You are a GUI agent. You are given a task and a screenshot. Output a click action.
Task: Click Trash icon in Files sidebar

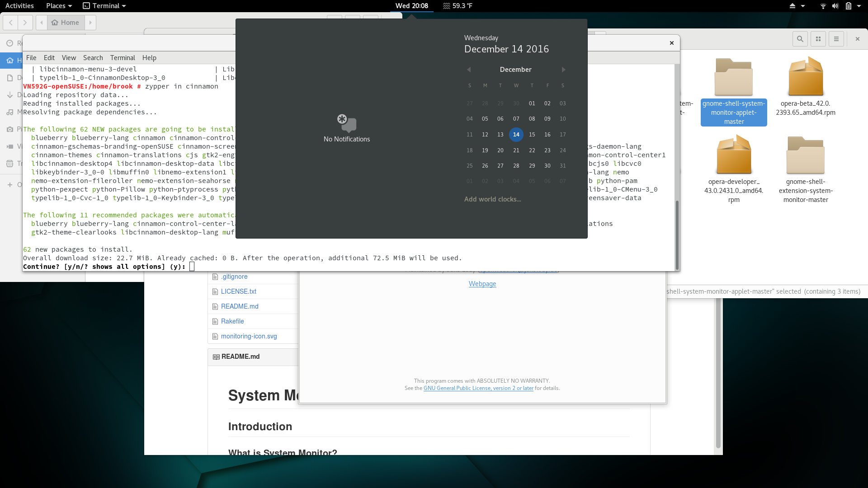pyautogui.click(x=9, y=164)
